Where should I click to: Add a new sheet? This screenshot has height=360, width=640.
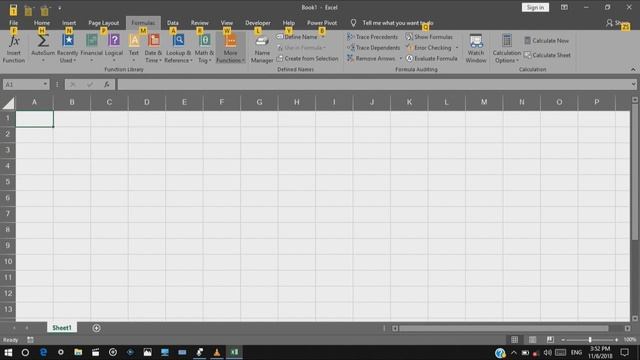(96, 328)
